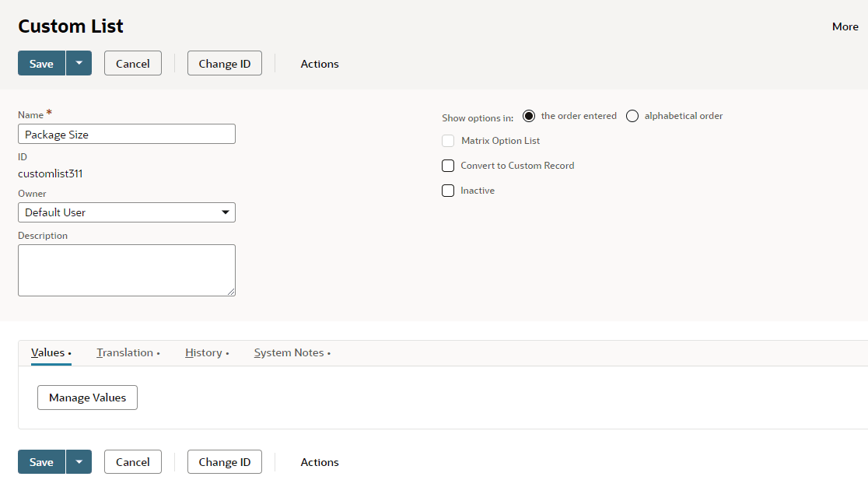Click the 'Custom List' page title
Screen dimensions: 868x494
click(x=71, y=26)
